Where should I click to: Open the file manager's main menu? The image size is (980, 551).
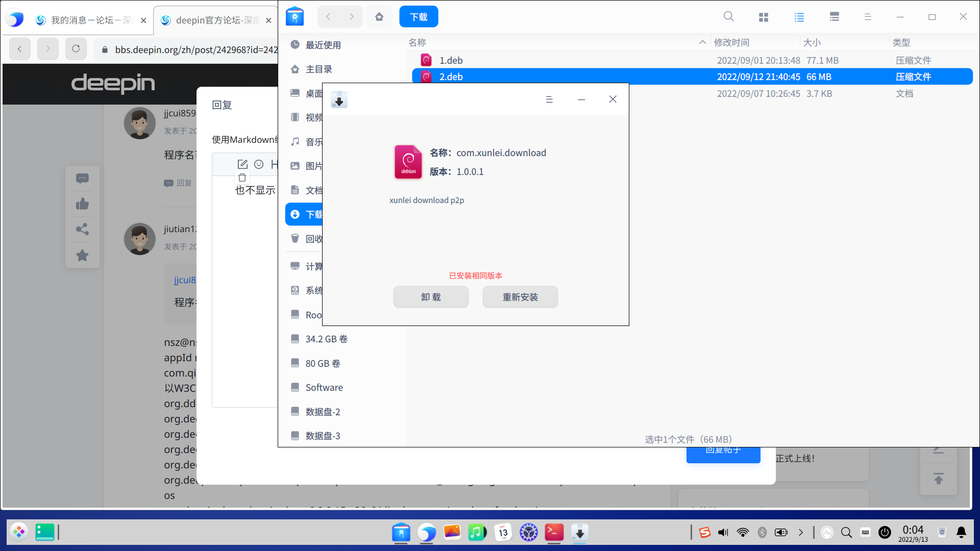click(868, 17)
